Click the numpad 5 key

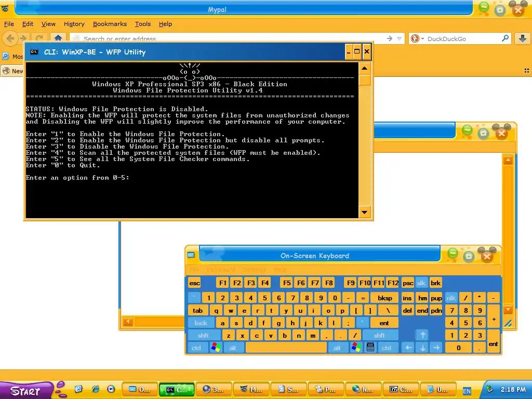466,323
